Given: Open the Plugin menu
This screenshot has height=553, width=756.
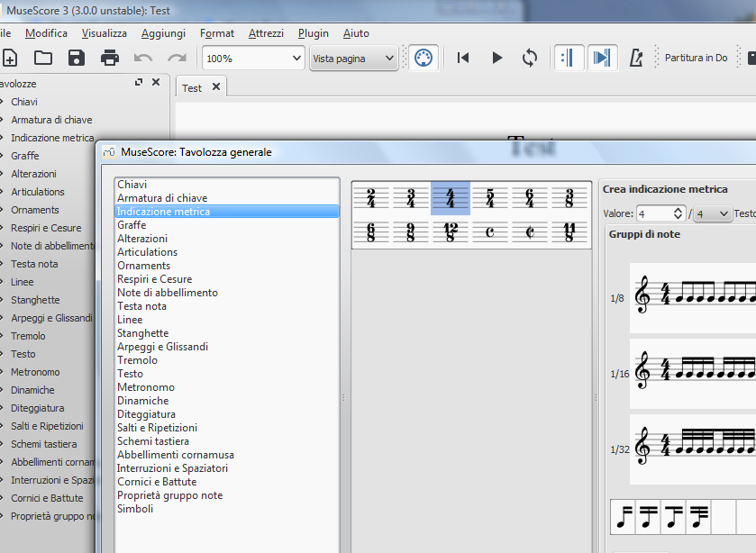Looking at the screenshot, I should [x=314, y=33].
